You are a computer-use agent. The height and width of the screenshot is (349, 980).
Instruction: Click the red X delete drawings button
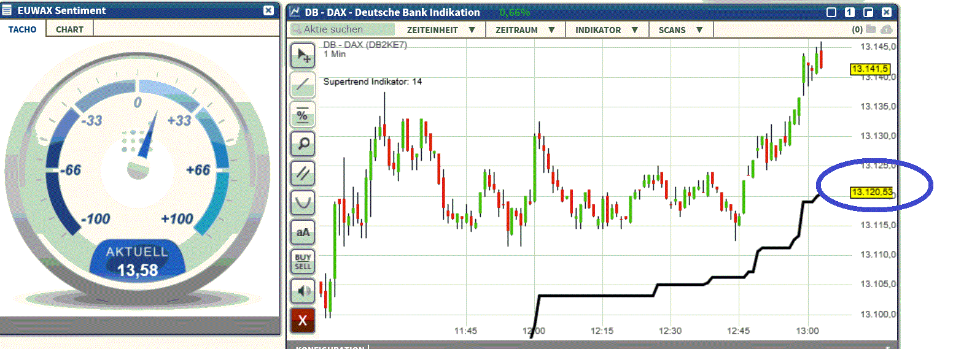pyautogui.click(x=303, y=320)
